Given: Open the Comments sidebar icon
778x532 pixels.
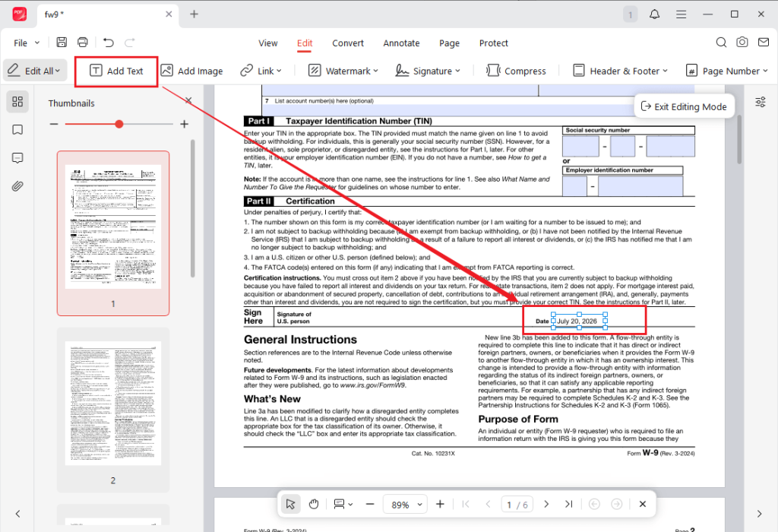Looking at the screenshot, I should (17, 158).
